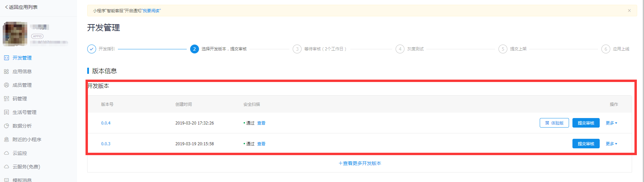Click the 开发管理 sidebar icon
The width and height of the screenshot is (644, 182).
coord(6,58)
